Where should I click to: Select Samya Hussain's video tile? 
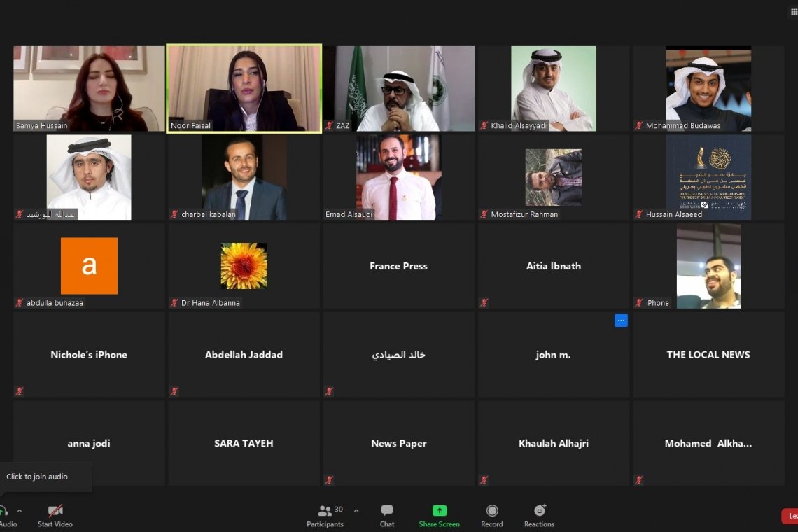click(89, 88)
